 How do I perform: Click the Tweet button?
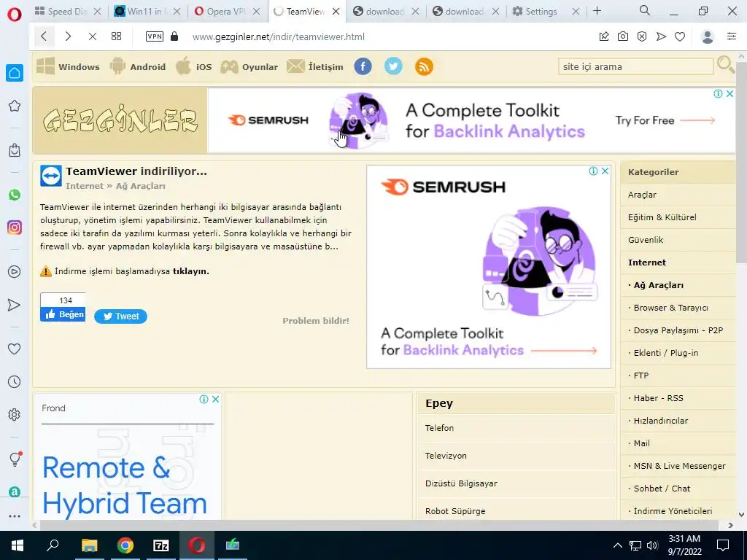(120, 316)
